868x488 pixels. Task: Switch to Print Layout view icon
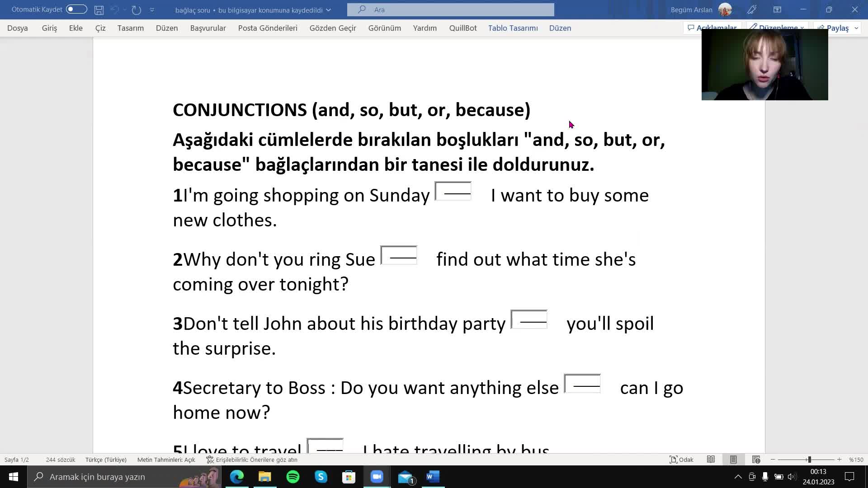point(733,460)
